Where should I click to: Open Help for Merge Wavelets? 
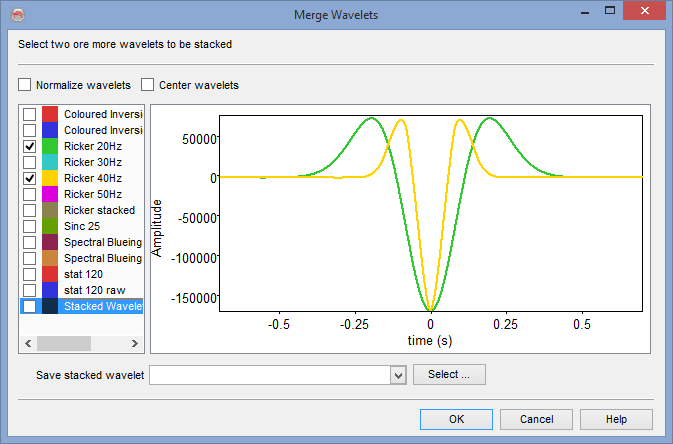(616, 419)
